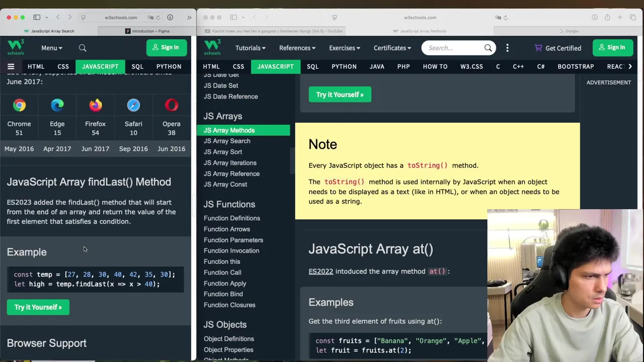Click the Opera browser icon
Screen dimensions: 644x362
pos(172,105)
